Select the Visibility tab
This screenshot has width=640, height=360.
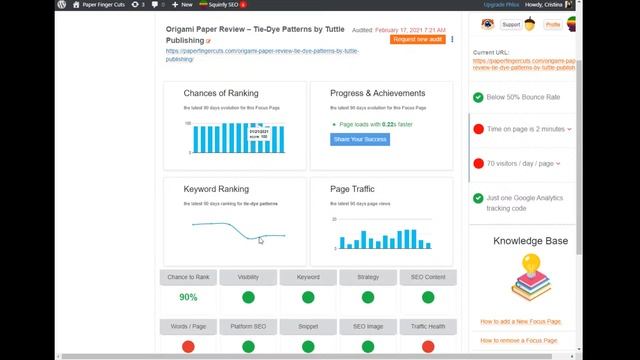coord(248,277)
